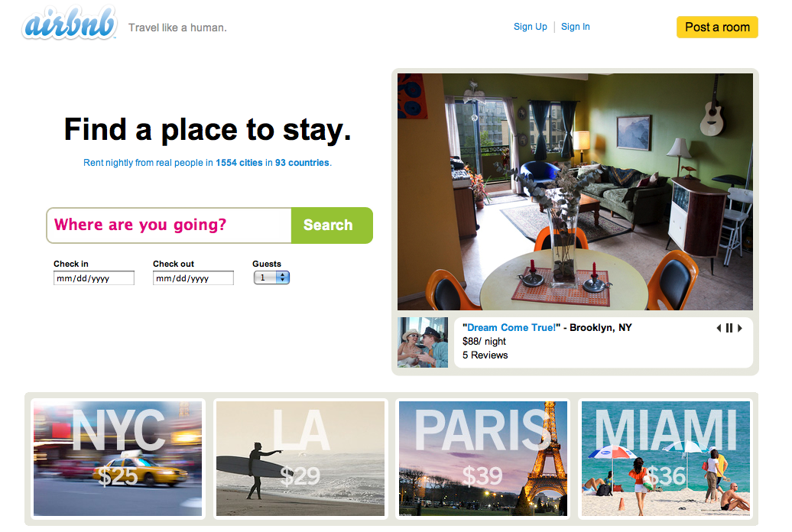Screen dimensions: 792x532
Task: Click the airbnb logo
Action: click(70, 24)
